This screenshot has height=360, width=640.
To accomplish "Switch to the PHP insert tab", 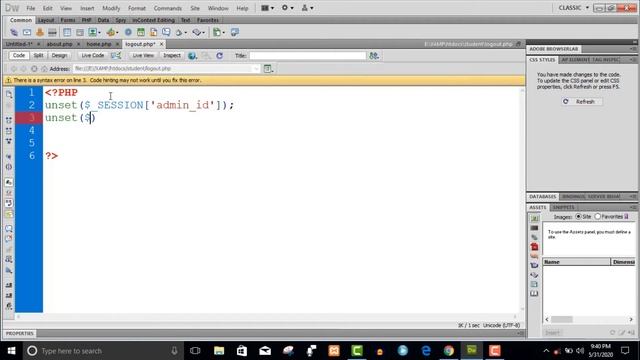I will point(86,20).
